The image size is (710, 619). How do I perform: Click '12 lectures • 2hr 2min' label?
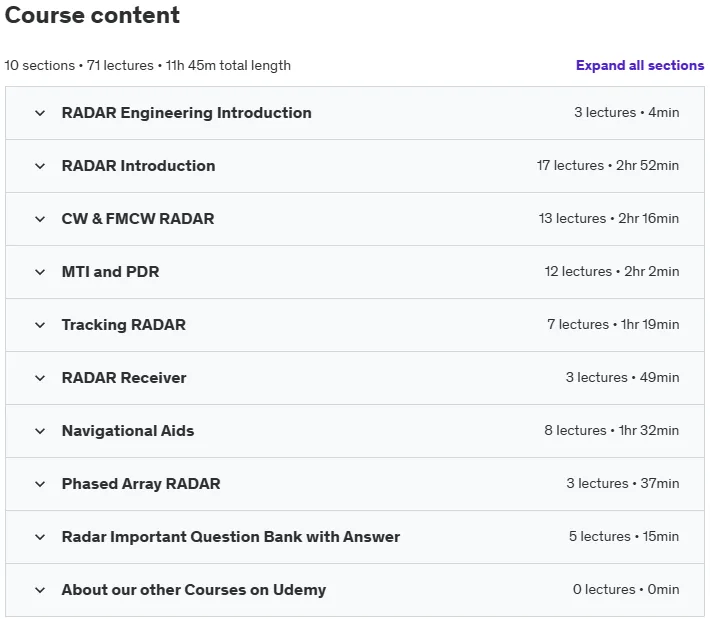pos(612,271)
